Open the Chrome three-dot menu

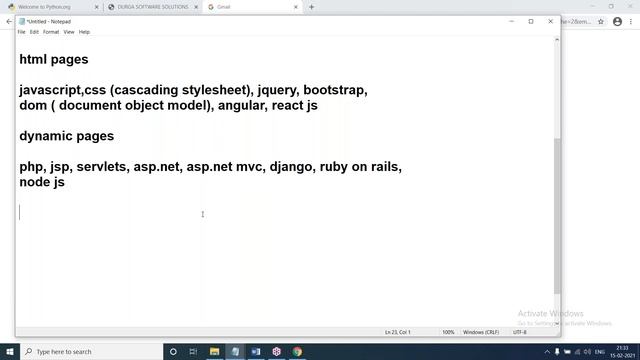(631, 22)
